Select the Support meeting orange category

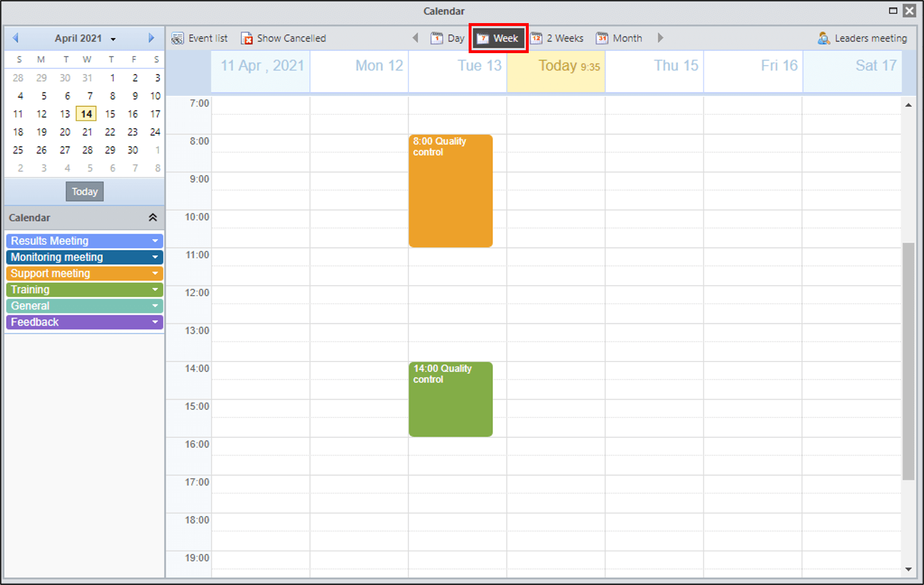tap(84, 273)
